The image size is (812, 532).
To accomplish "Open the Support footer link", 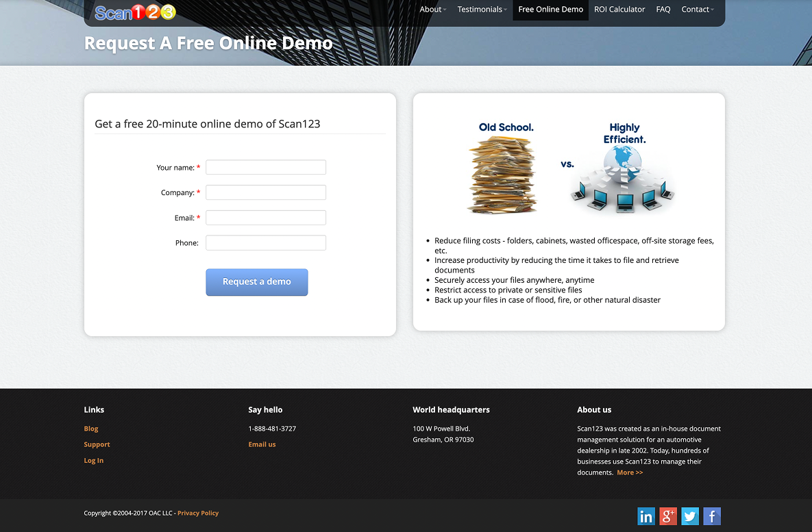I will pyautogui.click(x=97, y=444).
